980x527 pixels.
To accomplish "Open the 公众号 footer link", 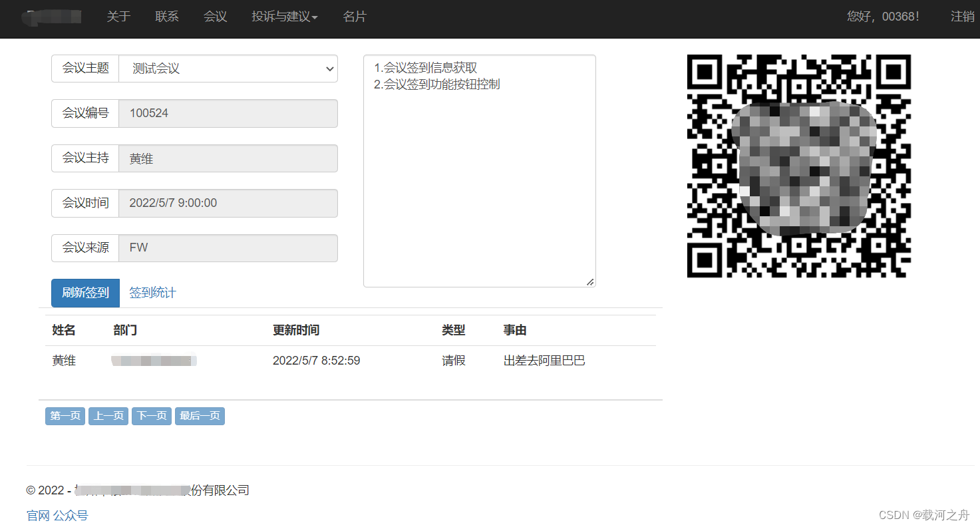I will click(71, 516).
